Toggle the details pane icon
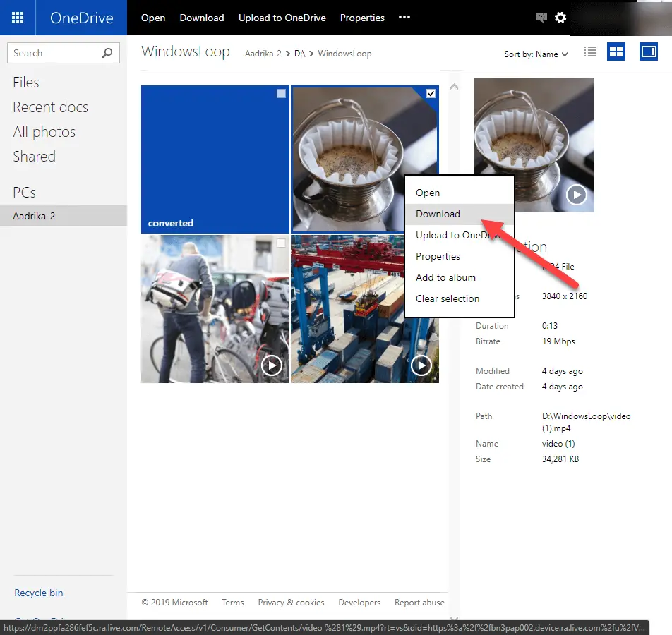 click(x=649, y=52)
